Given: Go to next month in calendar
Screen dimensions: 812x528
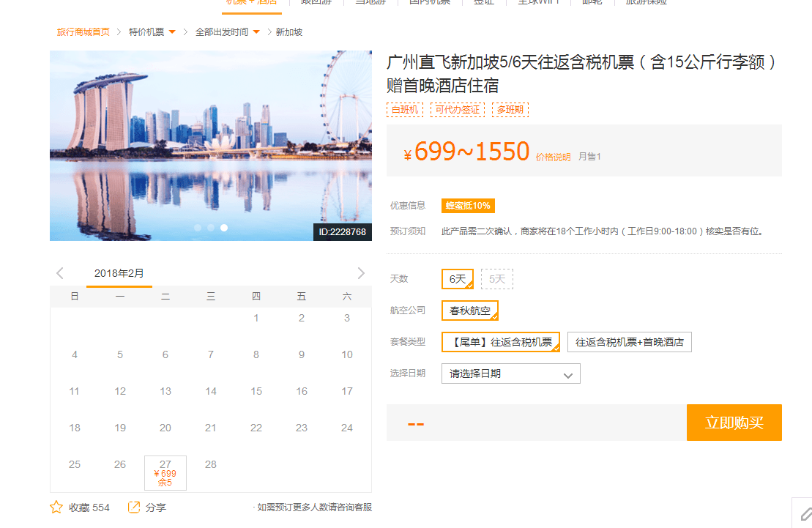Looking at the screenshot, I should click(x=361, y=273).
